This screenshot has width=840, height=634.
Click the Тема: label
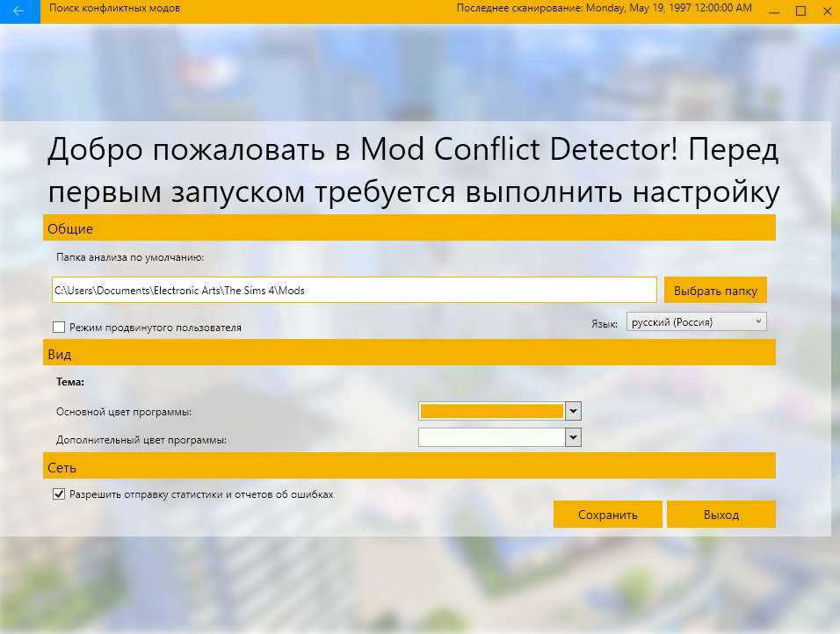coord(70,382)
